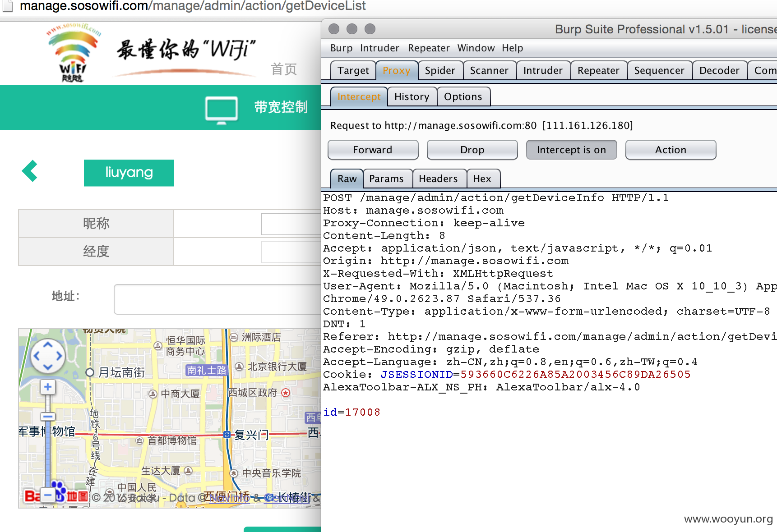This screenshot has height=532, width=777.
Task: Click the liuyang green button
Action: [129, 173]
